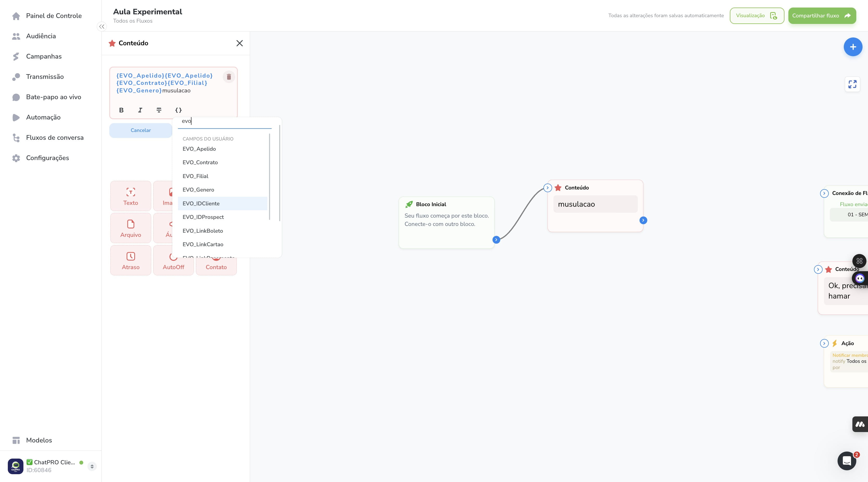The height and width of the screenshot is (482, 868).
Task: Click Conteúdo 'musulacao' node output connector
Action: pyautogui.click(x=643, y=220)
